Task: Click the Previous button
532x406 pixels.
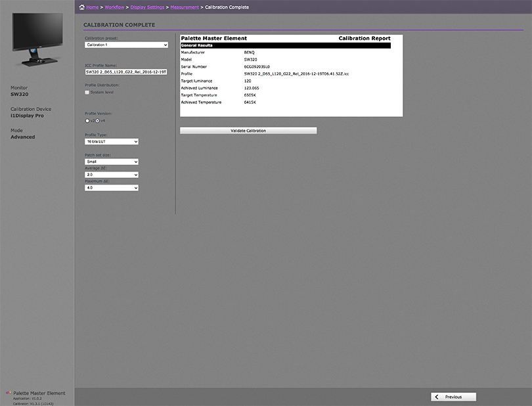Action: [453, 397]
